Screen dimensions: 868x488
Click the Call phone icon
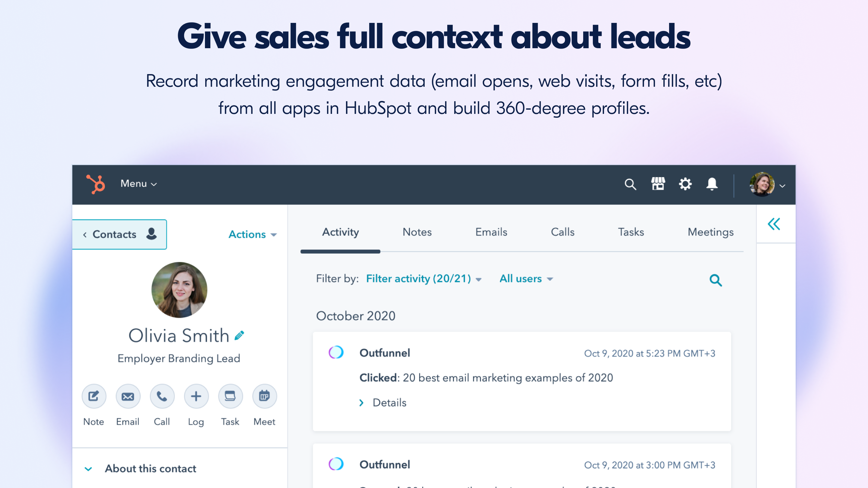[x=162, y=396]
